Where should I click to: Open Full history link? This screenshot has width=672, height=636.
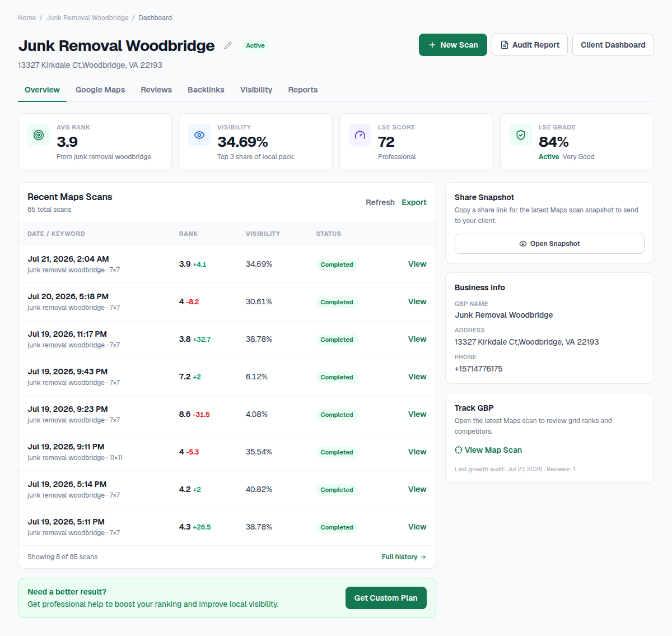(404, 557)
